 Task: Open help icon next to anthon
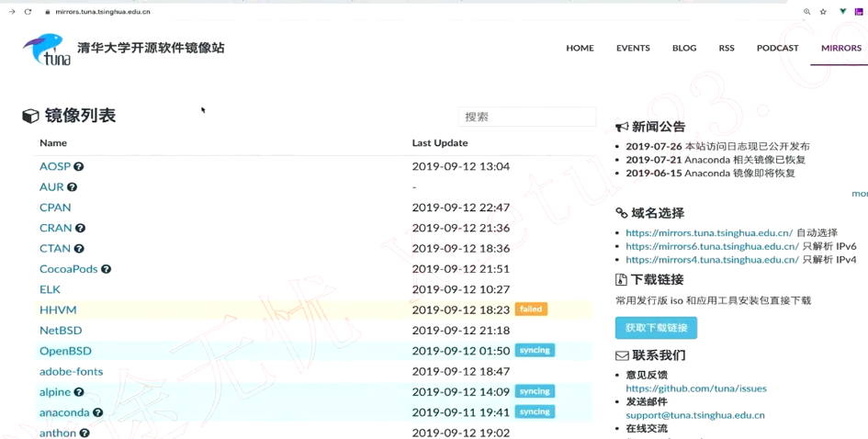[85, 433]
